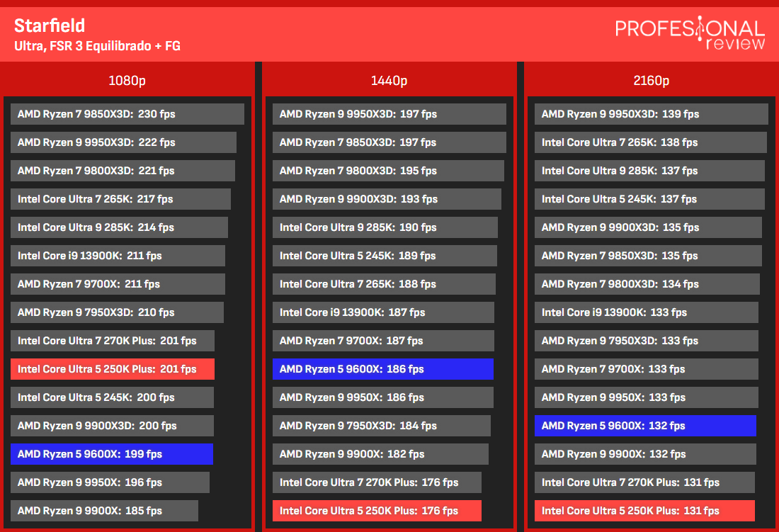The width and height of the screenshot is (779, 532).
Task: Select the red Intel Core Ultra 5 250K Plus 201 fps bar
Action: tap(113, 369)
